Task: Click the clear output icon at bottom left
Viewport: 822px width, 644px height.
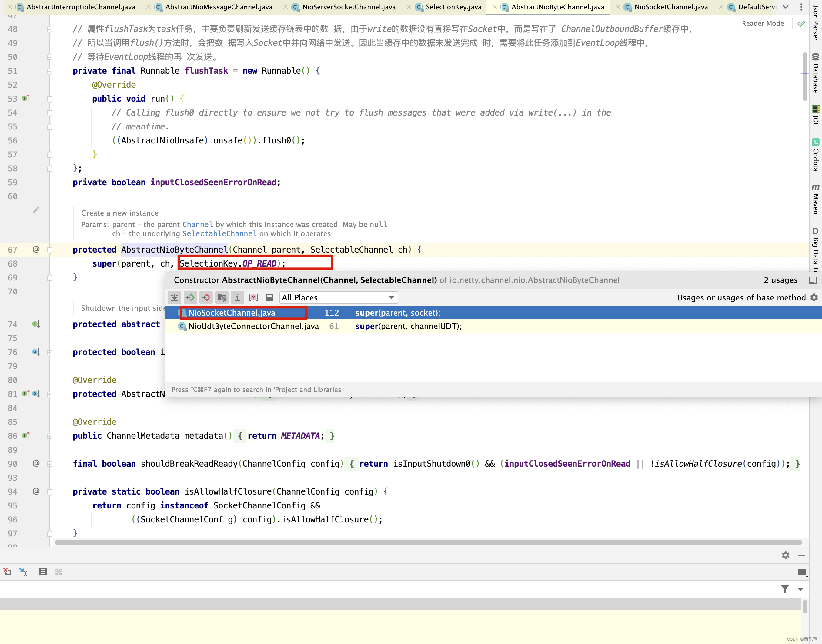Action: coord(7,572)
